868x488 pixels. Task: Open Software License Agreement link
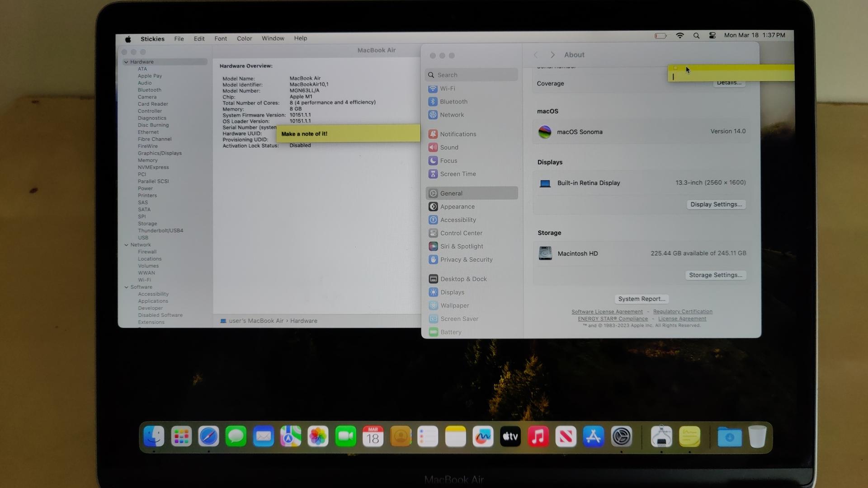[x=607, y=312]
